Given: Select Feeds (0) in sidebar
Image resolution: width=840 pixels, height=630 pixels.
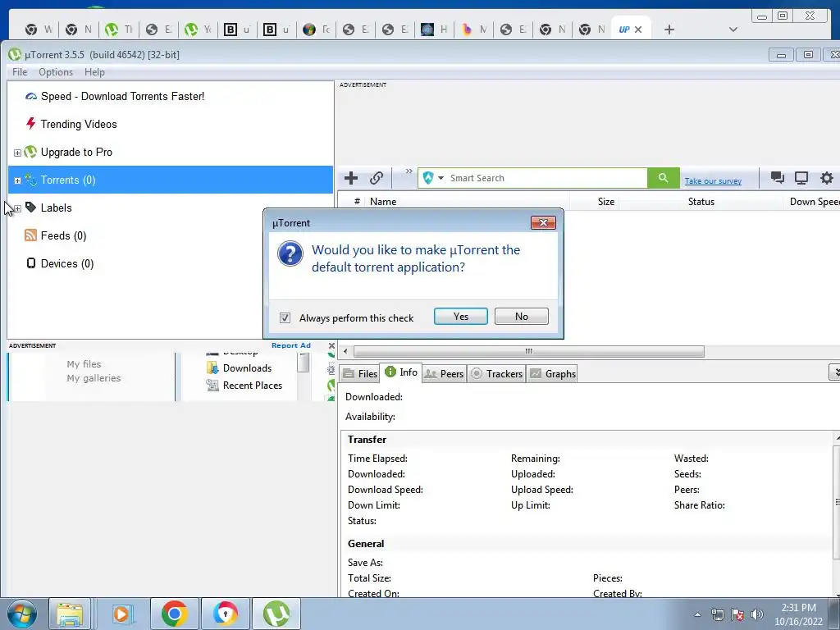Looking at the screenshot, I should (63, 235).
